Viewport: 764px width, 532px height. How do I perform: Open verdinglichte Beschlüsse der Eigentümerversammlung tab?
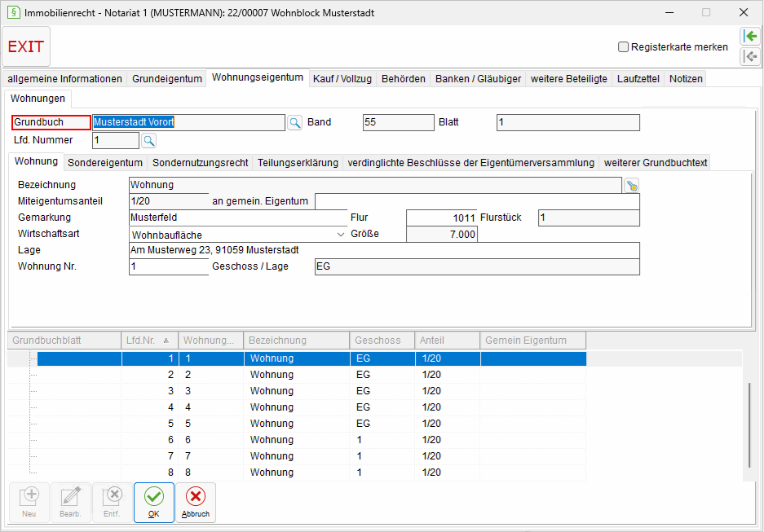coord(470,163)
